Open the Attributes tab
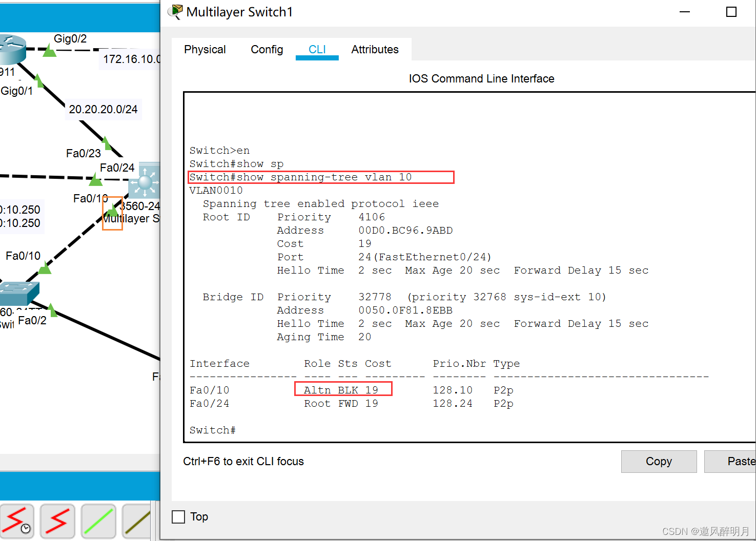The image size is (756, 541). tap(375, 49)
